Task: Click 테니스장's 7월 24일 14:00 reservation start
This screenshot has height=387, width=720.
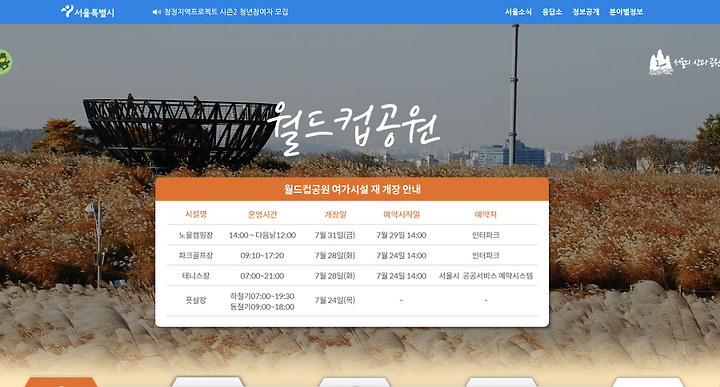Action: (x=401, y=276)
